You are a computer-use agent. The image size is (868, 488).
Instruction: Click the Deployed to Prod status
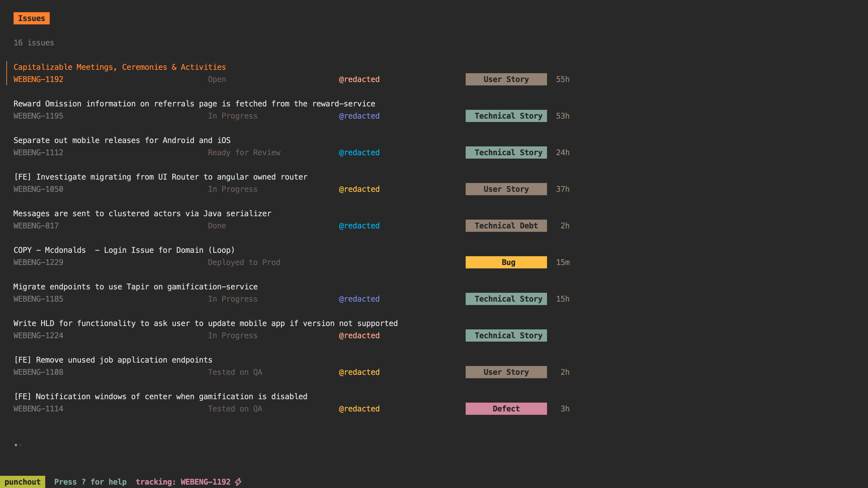[244, 262]
